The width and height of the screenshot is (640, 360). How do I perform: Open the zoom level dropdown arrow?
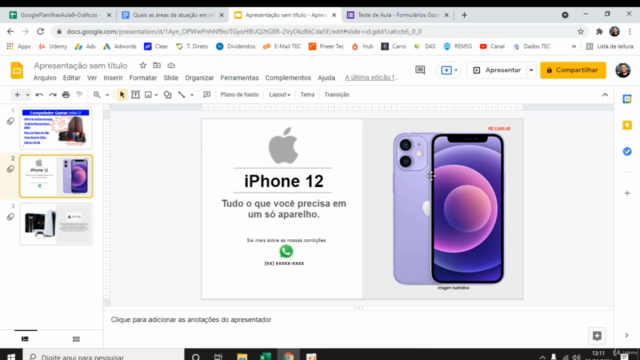click(x=107, y=95)
